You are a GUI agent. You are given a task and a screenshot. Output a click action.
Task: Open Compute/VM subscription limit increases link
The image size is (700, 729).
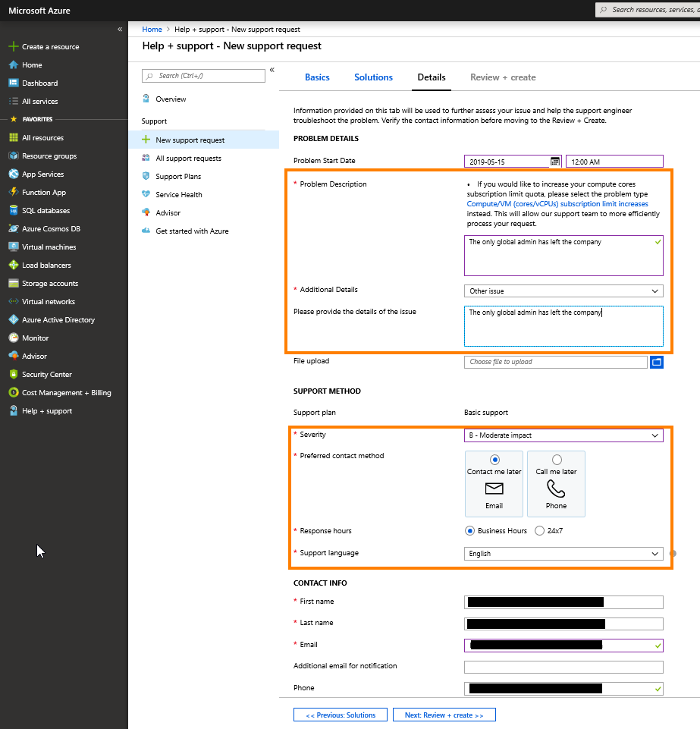pyautogui.click(x=557, y=203)
